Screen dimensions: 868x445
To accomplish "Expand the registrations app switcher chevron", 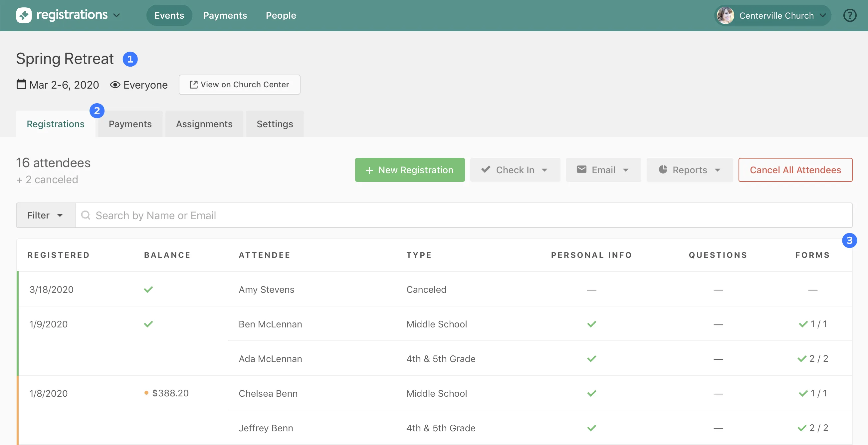I will 116,16.
